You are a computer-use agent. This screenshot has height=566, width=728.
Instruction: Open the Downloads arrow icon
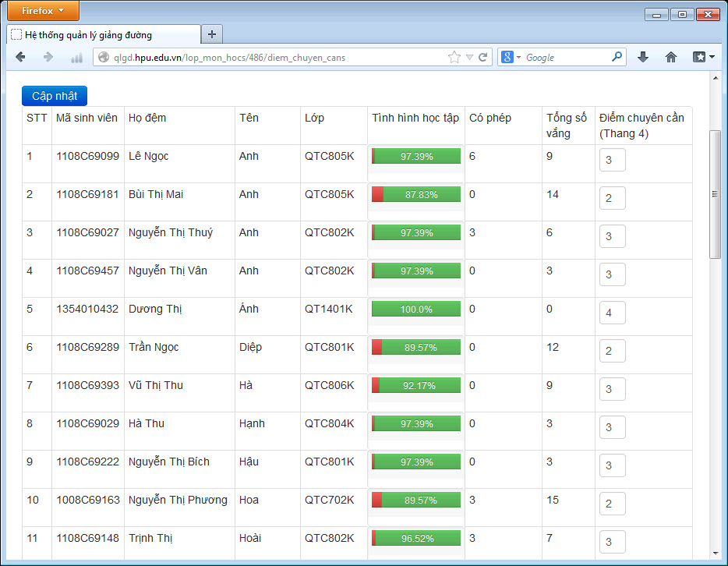(643, 57)
